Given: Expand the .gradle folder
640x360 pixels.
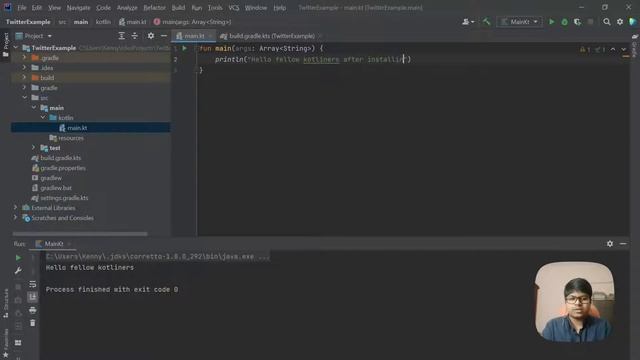Looking at the screenshot, I should (24, 58).
